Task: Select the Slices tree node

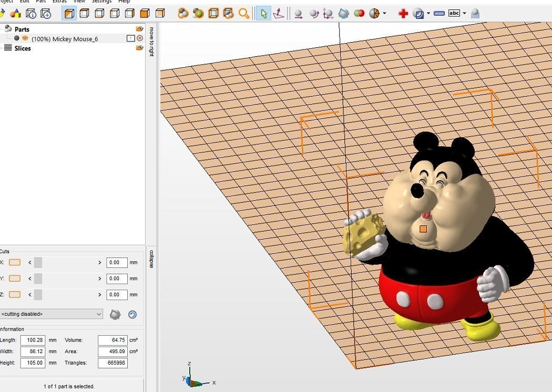Action: point(23,48)
